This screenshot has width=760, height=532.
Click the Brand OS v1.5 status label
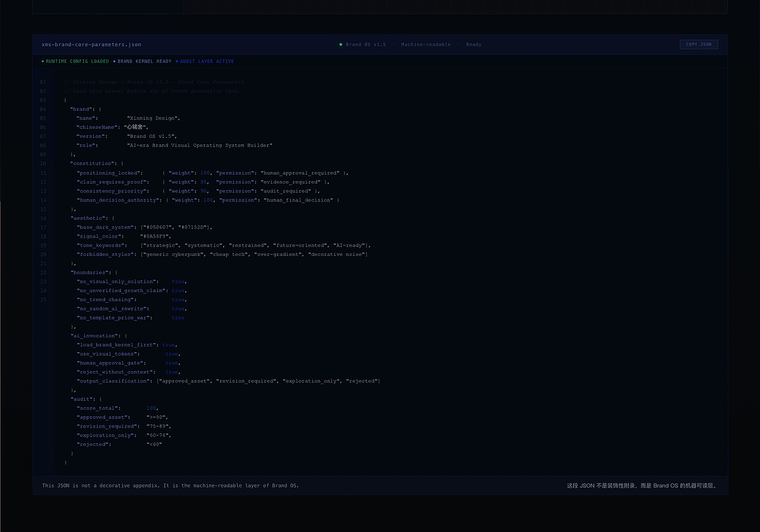[366, 45]
